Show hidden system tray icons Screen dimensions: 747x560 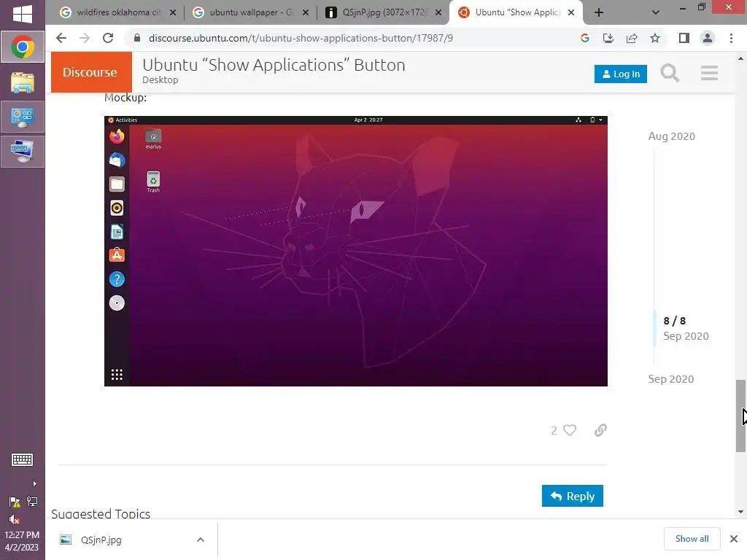pyautogui.click(x=34, y=484)
